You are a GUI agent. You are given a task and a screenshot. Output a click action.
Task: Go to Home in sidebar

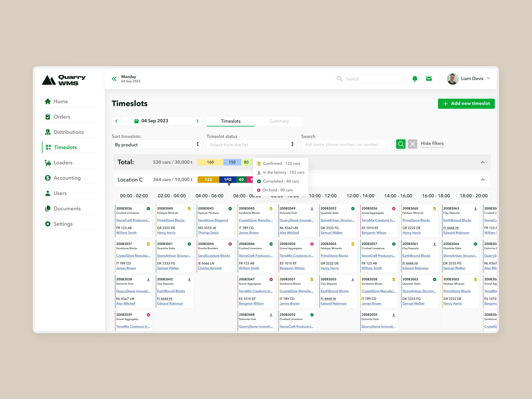(70, 101)
